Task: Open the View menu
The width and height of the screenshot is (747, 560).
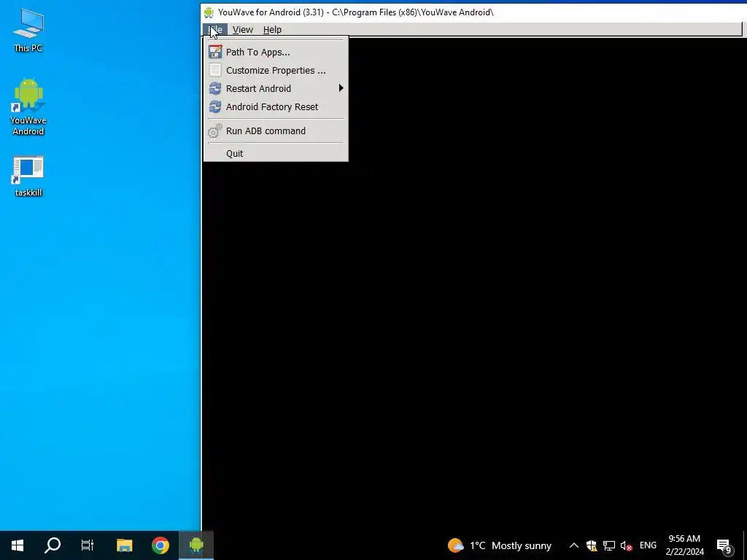Action: pyautogui.click(x=242, y=29)
